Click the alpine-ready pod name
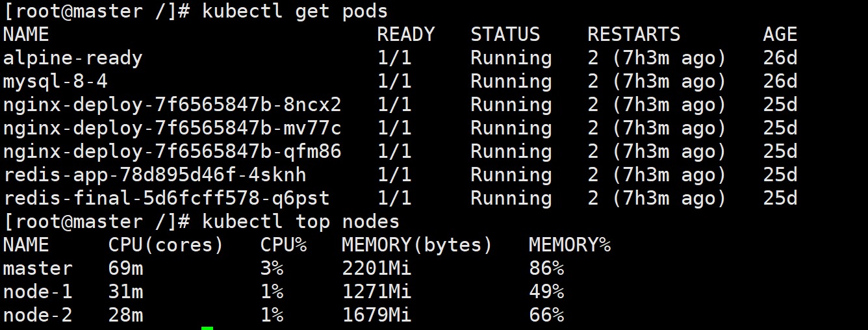The height and width of the screenshot is (330, 868). 73,58
